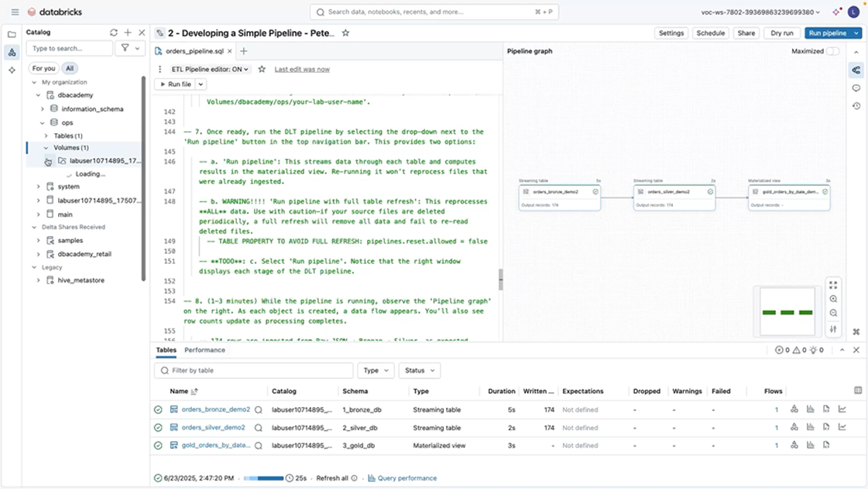Open the workspace folder sidebar icon
The height and width of the screenshot is (489, 868).
pyautogui.click(x=12, y=34)
